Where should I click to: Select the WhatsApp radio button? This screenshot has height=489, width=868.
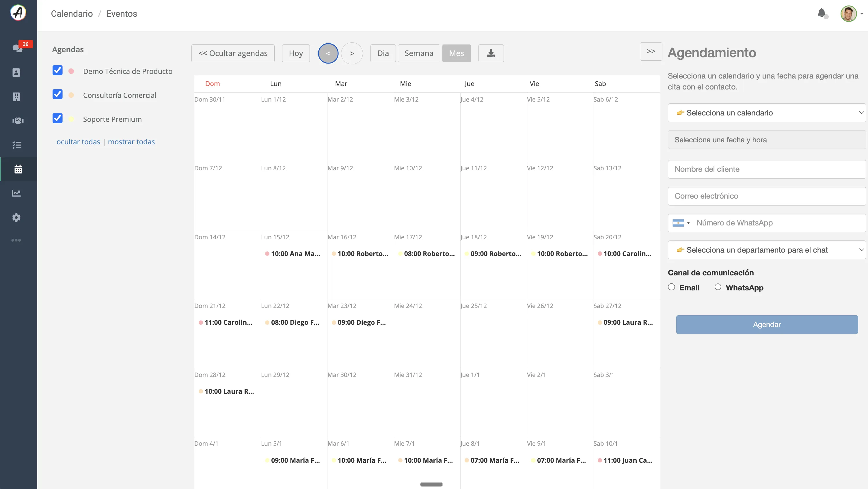(718, 287)
